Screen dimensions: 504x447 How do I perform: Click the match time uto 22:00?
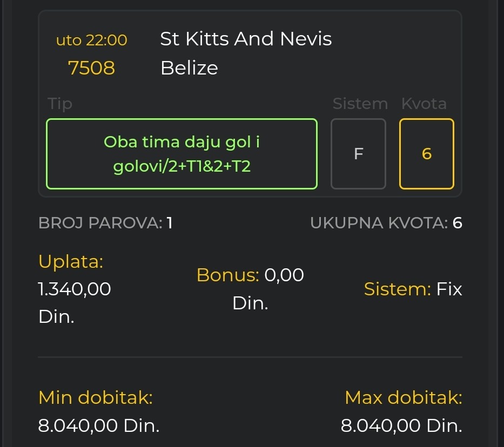pyautogui.click(x=91, y=40)
